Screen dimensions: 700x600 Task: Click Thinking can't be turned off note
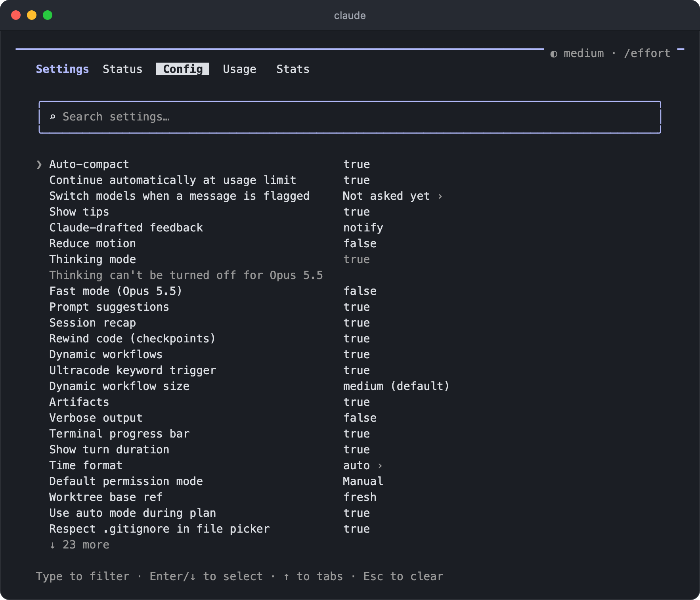click(186, 275)
